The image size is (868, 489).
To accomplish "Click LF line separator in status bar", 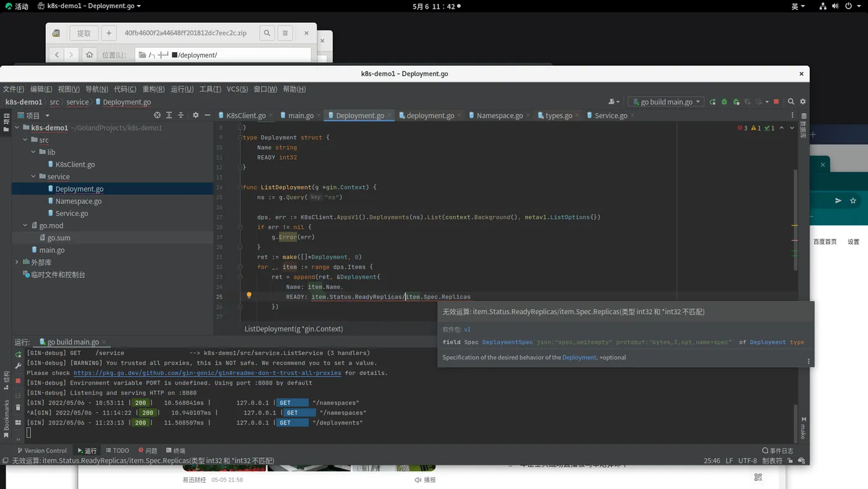I will [729, 461].
